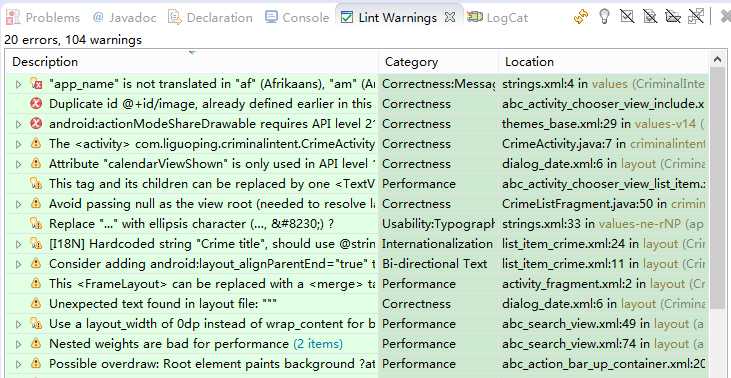Click location "themes_base.xml:29 in values-v14"
This screenshot has width=731, height=378.
[x=599, y=124]
